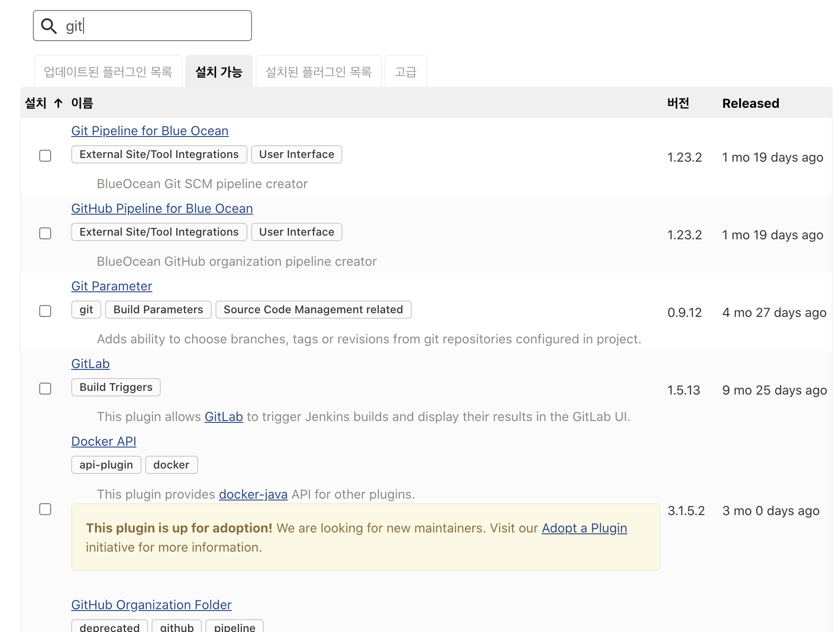Click 'BlueOcean Git SCM pipeline creator' description
840x632 pixels.
point(202,184)
